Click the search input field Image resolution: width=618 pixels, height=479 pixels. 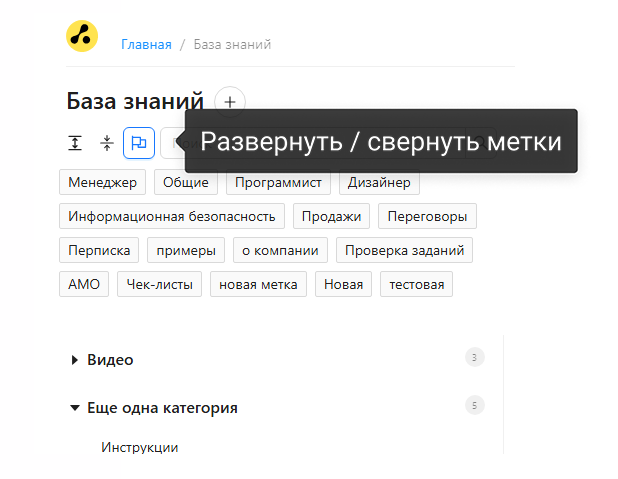pos(173,143)
